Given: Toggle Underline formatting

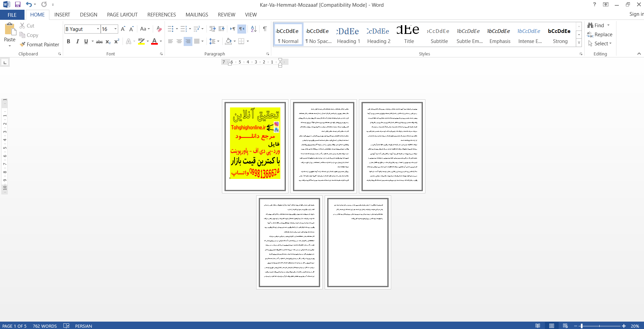Looking at the screenshot, I should 86,41.
